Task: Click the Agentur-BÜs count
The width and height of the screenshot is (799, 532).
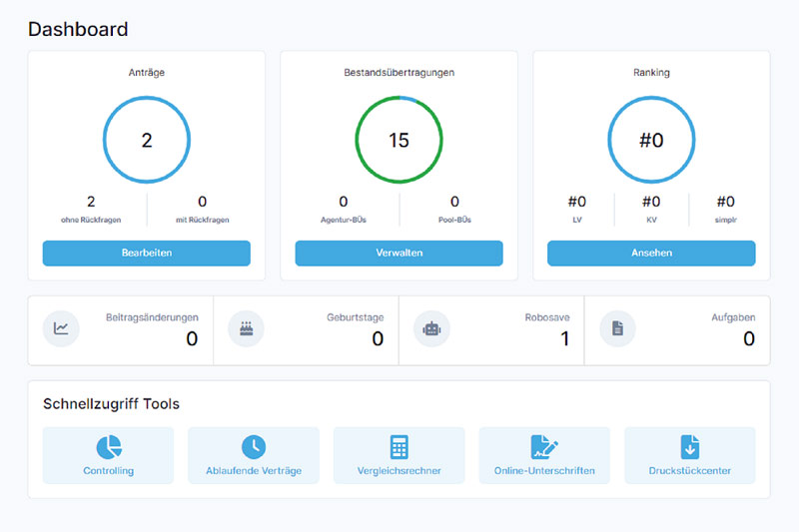Action: [x=344, y=202]
